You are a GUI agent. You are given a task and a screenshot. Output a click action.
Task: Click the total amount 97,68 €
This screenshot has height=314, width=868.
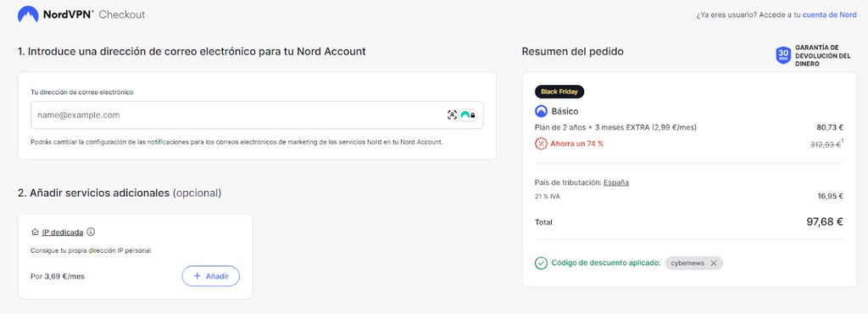point(824,222)
